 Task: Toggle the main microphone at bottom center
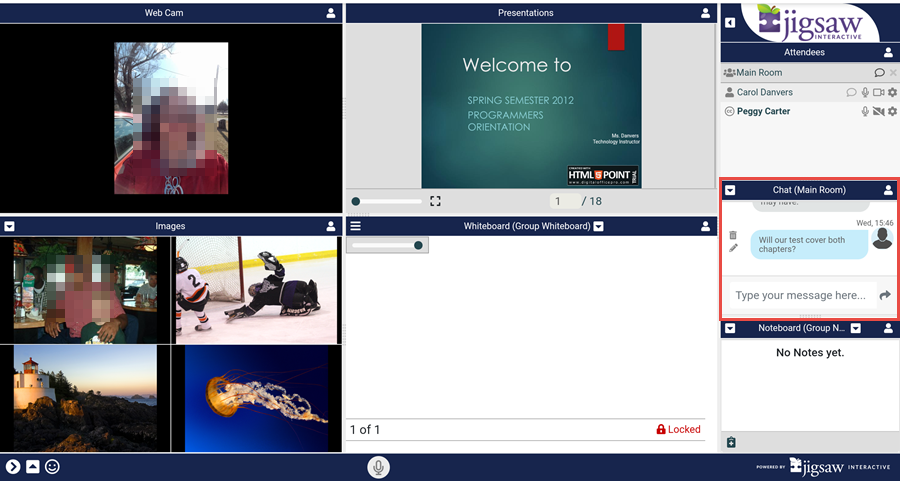[x=378, y=467]
